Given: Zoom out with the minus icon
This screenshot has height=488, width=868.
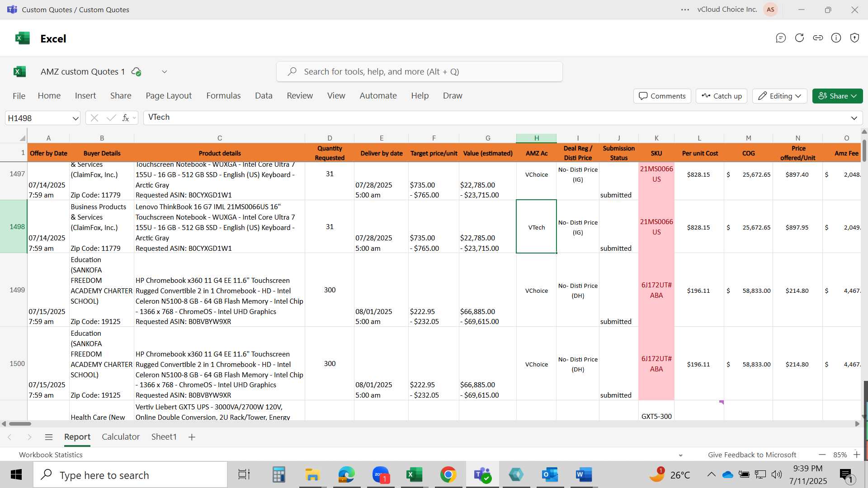Looking at the screenshot, I should (822, 455).
